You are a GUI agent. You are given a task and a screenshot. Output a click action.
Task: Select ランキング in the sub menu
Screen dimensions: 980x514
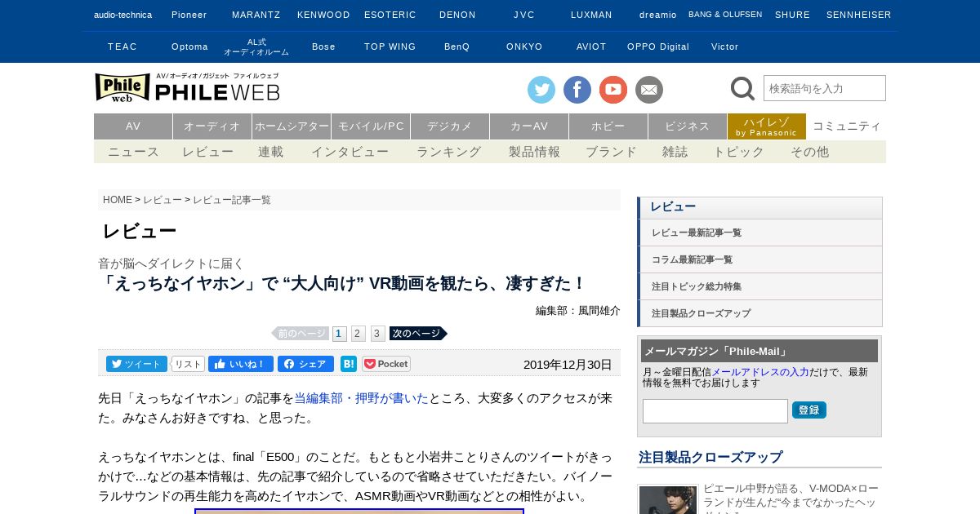(448, 152)
